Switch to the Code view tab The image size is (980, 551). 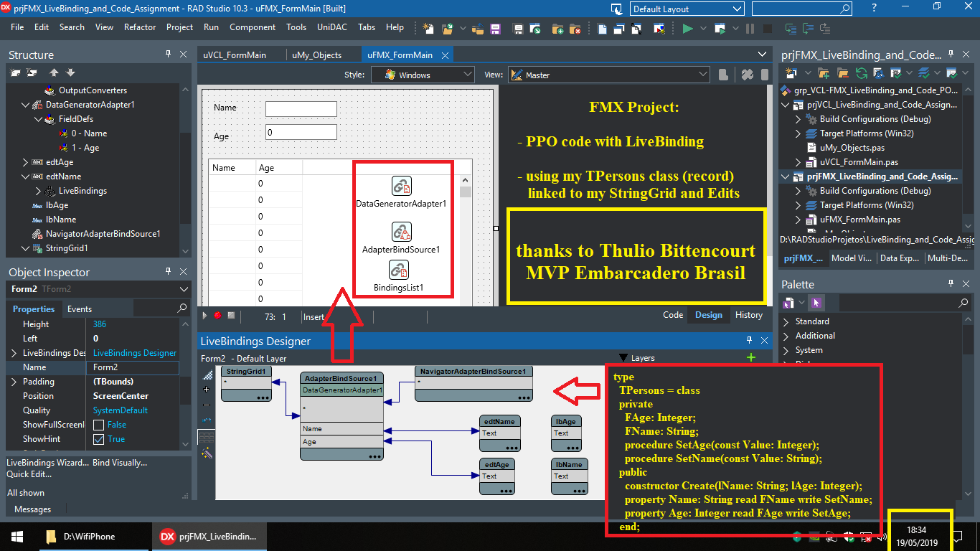point(673,315)
